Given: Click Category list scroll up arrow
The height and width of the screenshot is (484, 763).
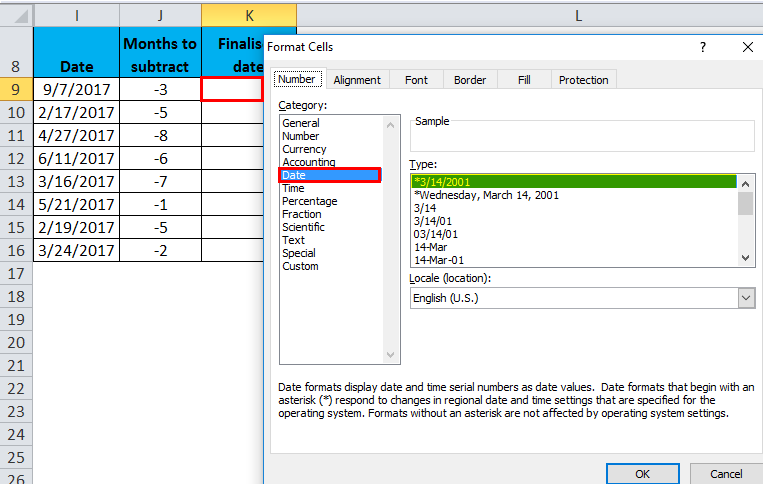Looking at the screenshot, I should pyautogui.click(x=390, y=125).
